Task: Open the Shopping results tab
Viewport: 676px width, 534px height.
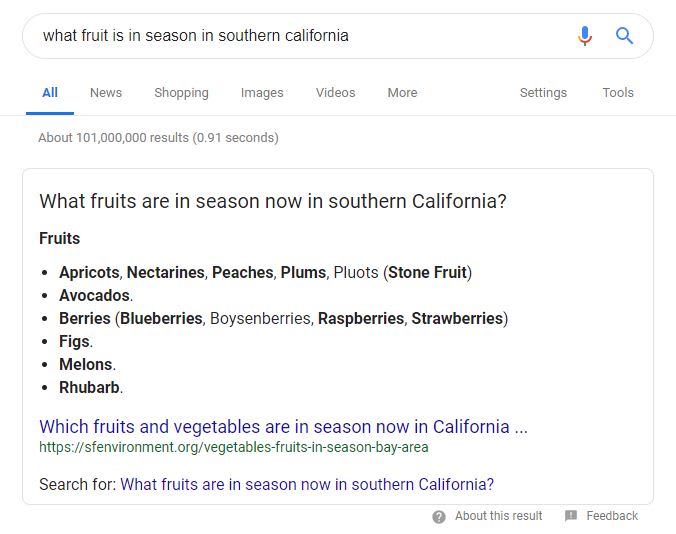Action: (x=182, y=93)
